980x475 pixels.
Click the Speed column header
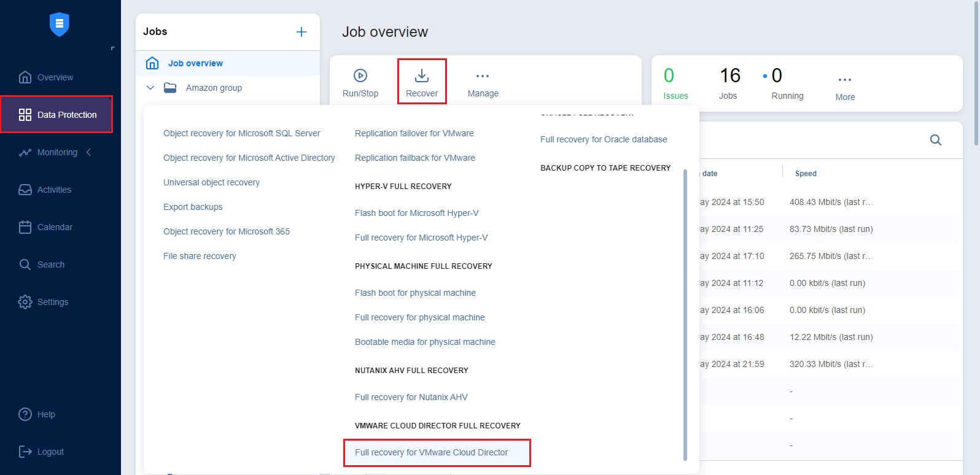click(x=806, y=174)
